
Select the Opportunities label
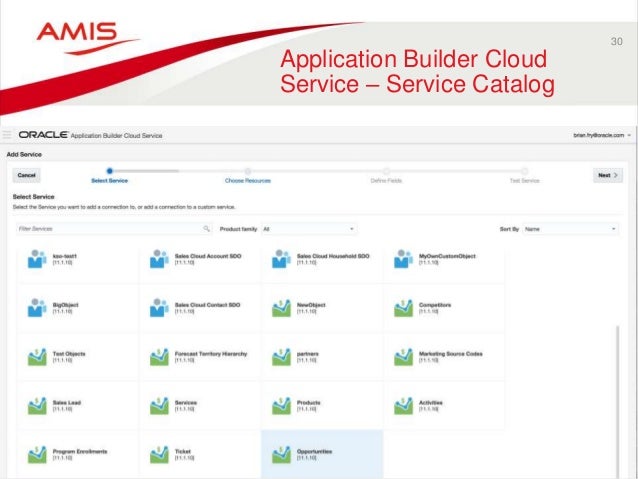coord(315,451)
